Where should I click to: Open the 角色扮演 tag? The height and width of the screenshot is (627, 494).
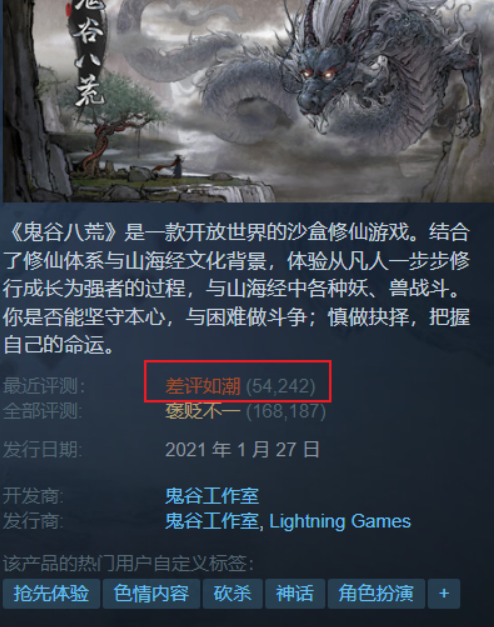[x=376, y=593]
